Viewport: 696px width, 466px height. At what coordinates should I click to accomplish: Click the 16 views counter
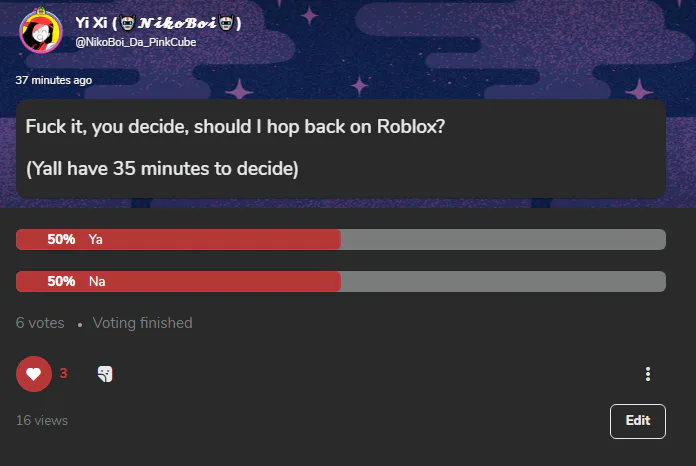click(x=42, y=420)
